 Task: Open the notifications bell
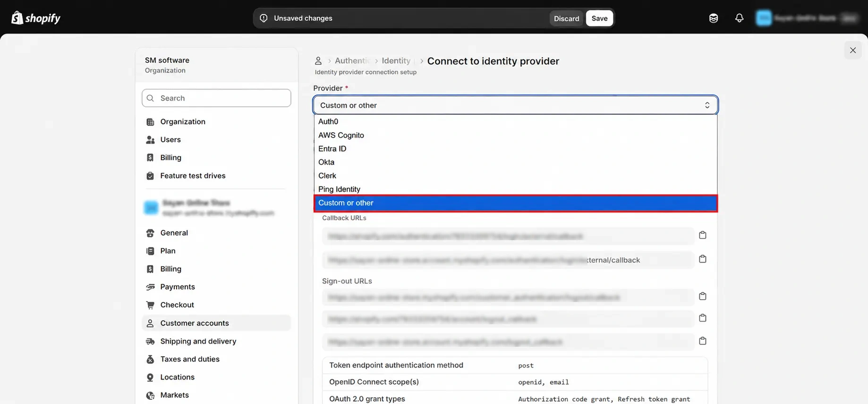739,18
